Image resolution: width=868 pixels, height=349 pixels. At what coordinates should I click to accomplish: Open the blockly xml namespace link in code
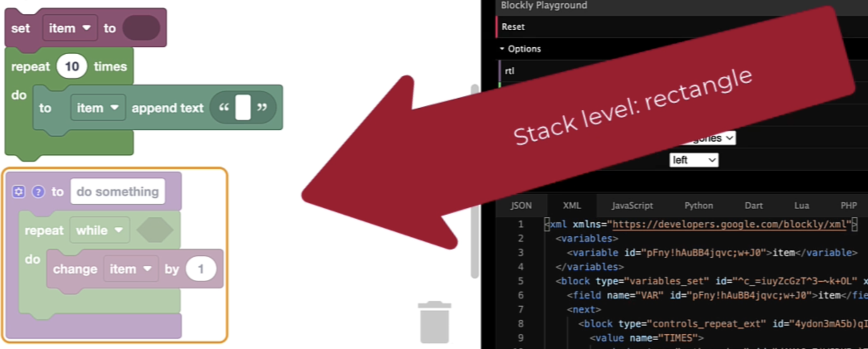(729, 224)
